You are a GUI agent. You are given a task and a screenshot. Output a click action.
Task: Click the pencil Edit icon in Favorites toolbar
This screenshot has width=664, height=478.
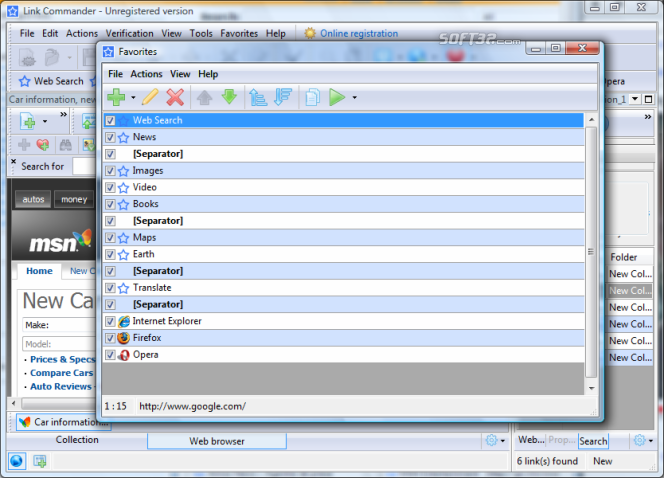tap(150, 97)
